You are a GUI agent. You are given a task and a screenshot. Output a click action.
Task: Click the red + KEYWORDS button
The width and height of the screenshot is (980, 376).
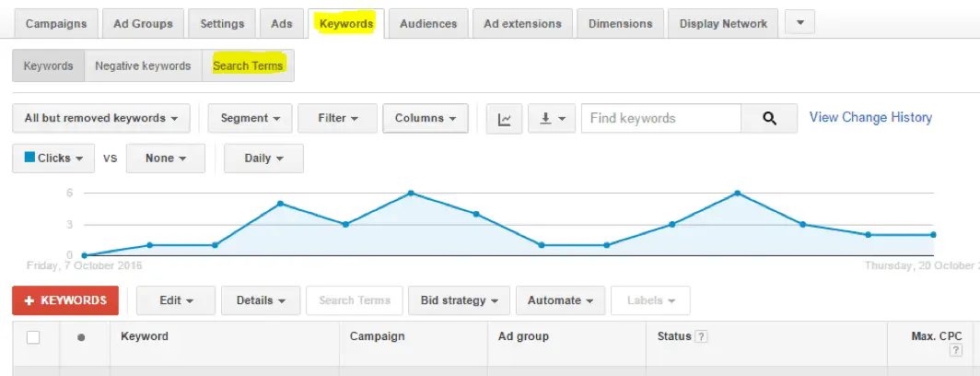[65, 300]
